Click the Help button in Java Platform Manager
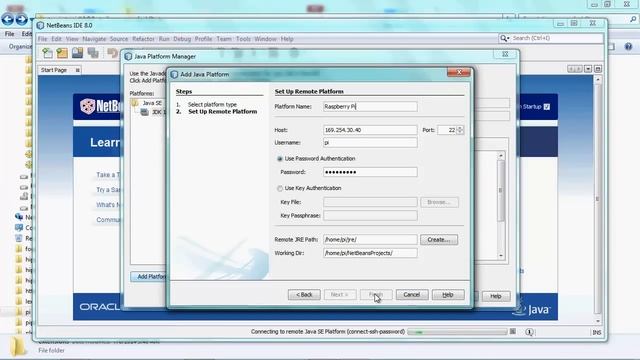The width and height of the screenshot is (640, 360). click(496, 296)
